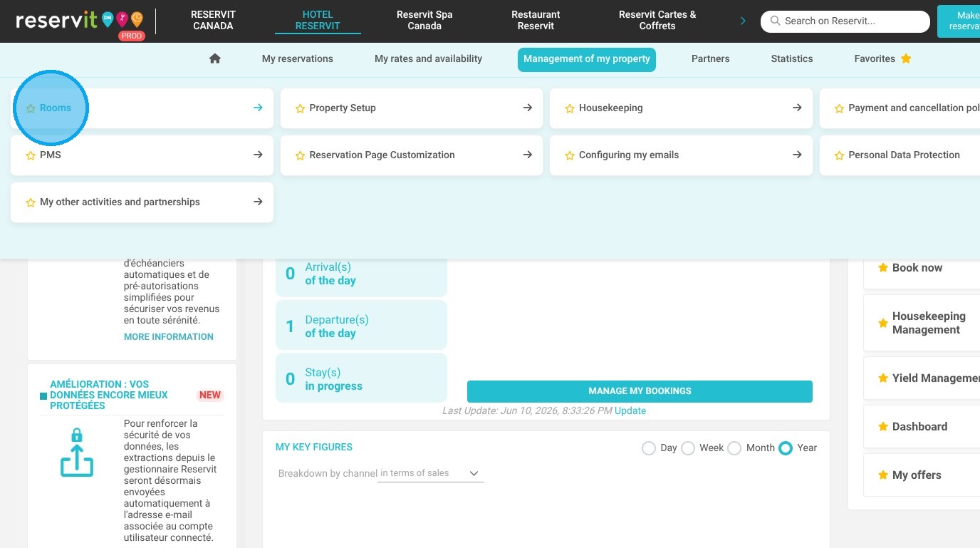Select the Week radio button
This screenshot has width=980, height=548.
[688, 448]
